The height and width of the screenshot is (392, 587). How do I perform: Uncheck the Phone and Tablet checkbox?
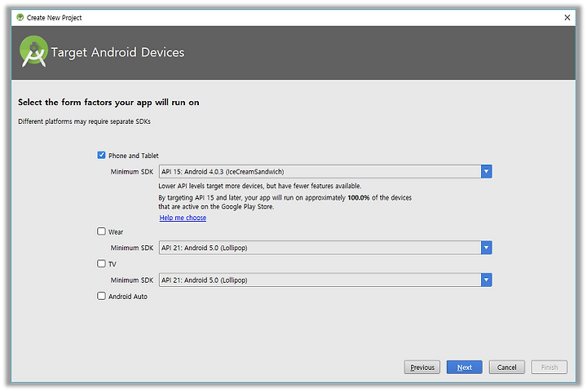[x=101, y=155]
